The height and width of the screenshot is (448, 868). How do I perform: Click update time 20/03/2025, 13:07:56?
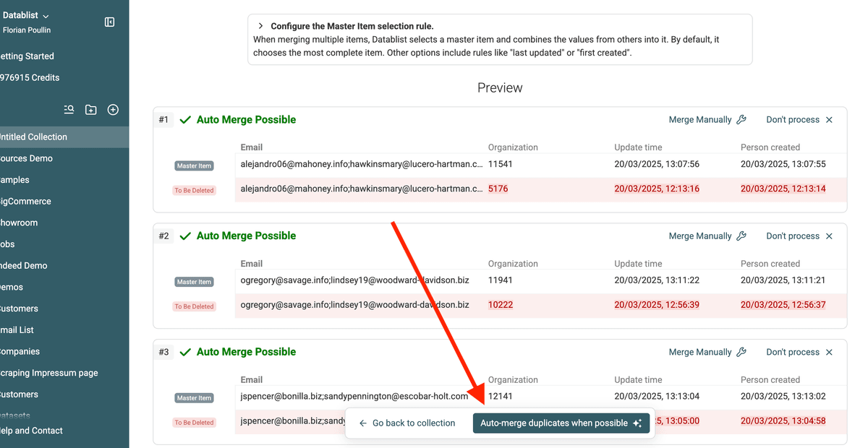tap(657, 164)
